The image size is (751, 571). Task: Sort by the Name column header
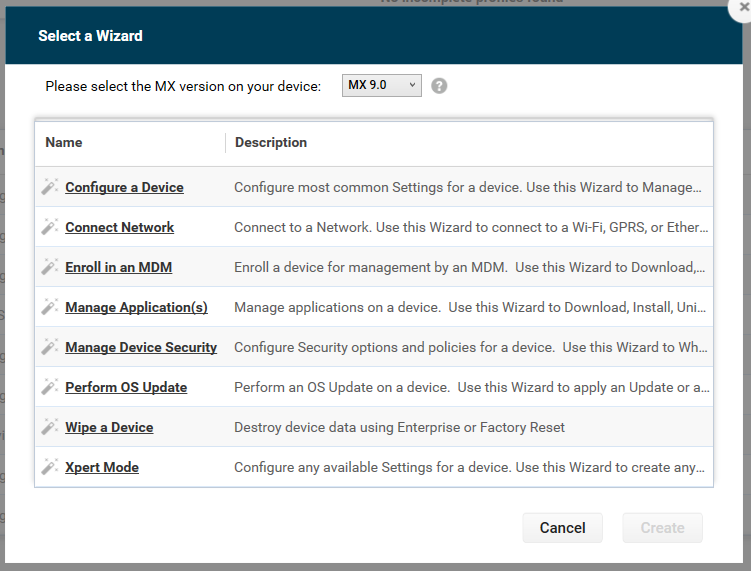tap(64, 143)
